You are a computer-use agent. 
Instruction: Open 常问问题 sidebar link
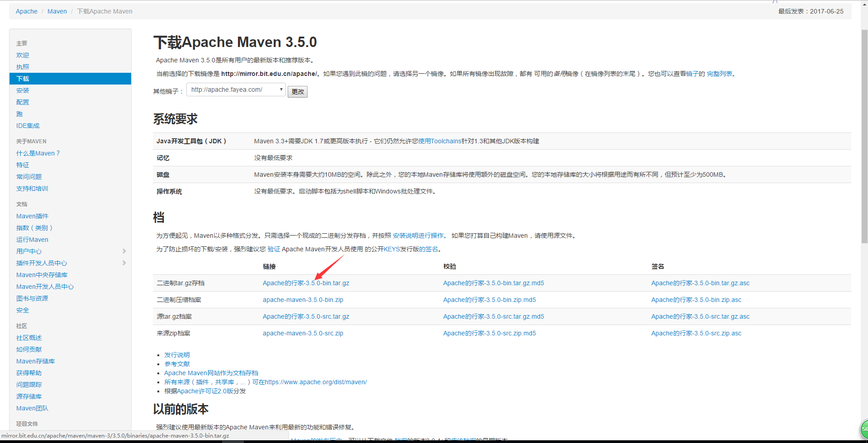coord(29,177)
